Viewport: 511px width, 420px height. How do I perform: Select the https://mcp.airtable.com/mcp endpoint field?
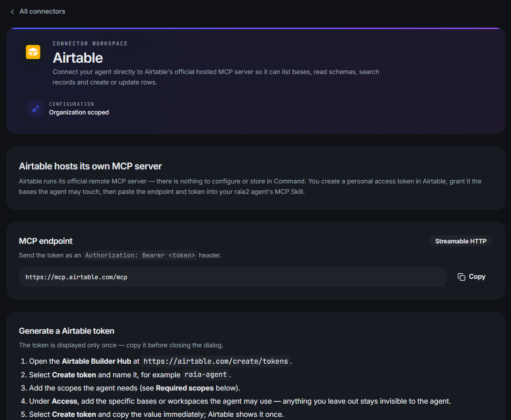tap(233, 277)
